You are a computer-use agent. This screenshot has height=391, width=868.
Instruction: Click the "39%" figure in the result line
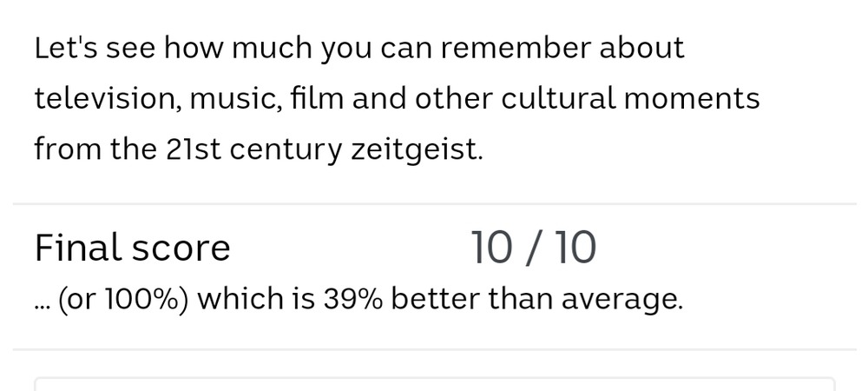click(352, 300)
